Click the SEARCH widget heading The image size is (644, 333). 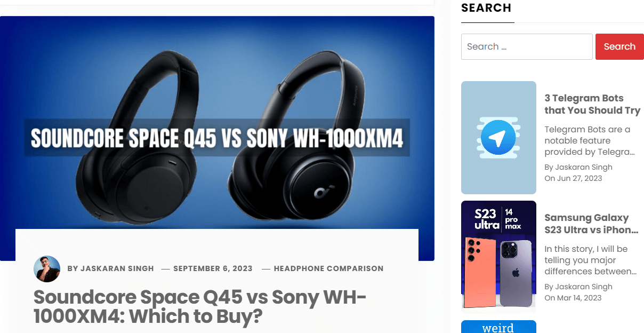click(486, 8)
